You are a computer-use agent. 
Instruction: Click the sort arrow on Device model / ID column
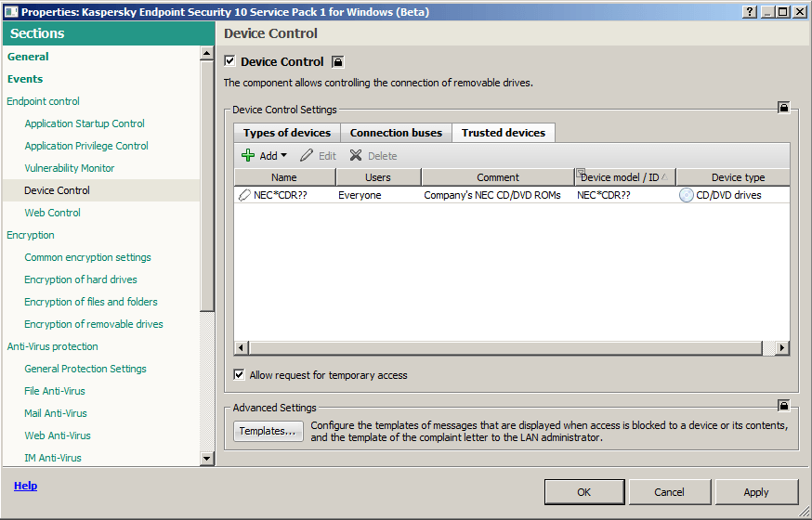pos(664,177)
